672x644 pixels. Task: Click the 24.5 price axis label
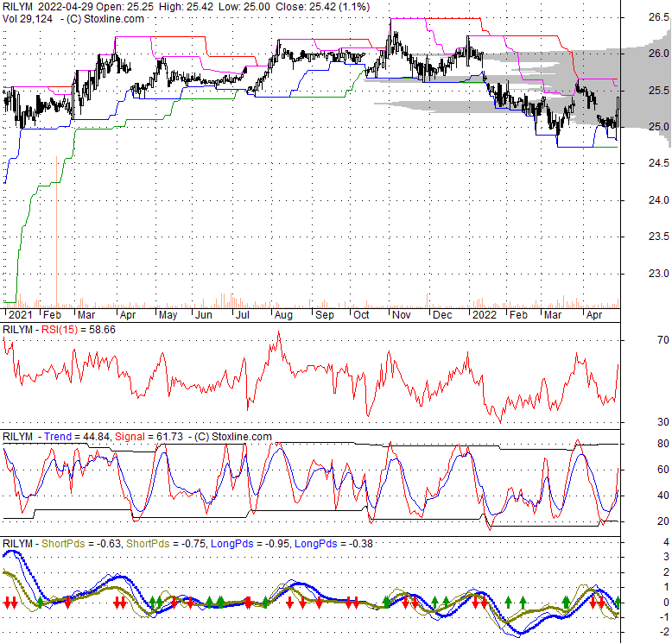(659, 163)
